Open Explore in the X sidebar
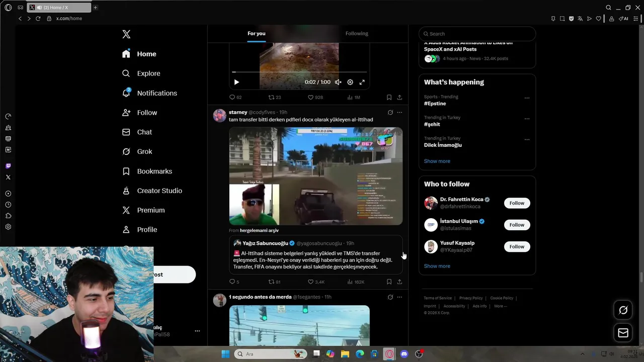The image size is (644, 362). (x=141, y=73)
